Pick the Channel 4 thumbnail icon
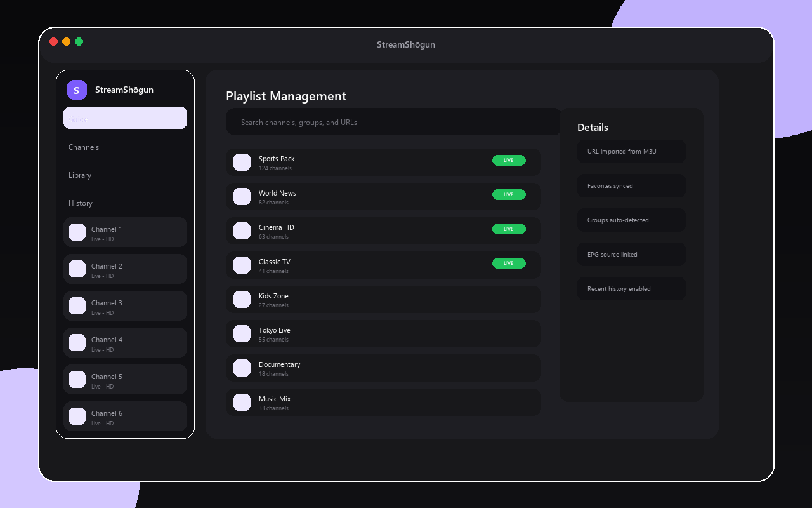This screenshot has height=508, width=812. (x=77, y=343)
